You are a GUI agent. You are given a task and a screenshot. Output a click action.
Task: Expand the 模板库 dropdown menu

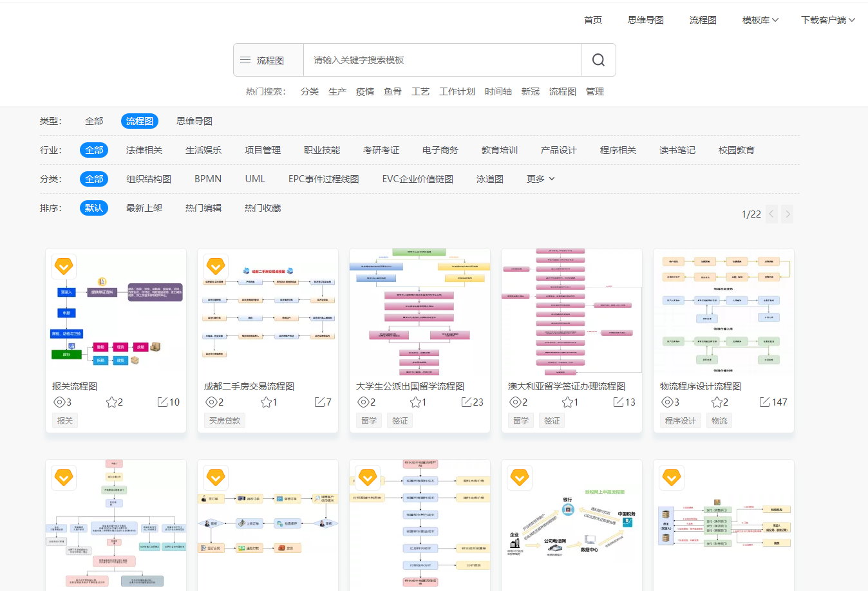pyautogui.click(x=759, y=19)
